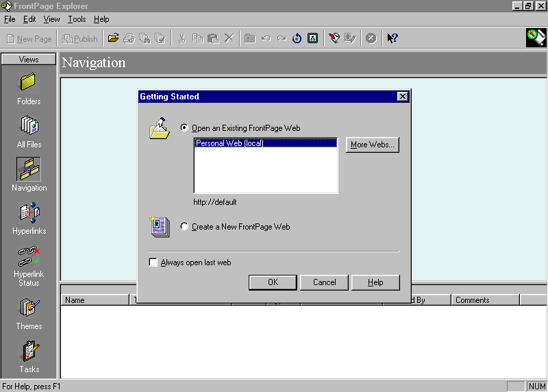Click the Paste clipboard icon
548x392 pixels.
(x=213, y=38)
